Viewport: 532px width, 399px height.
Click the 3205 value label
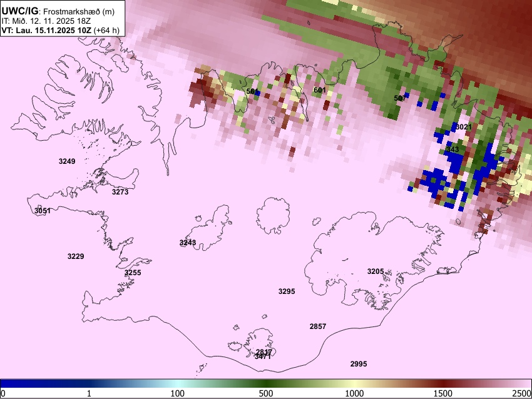[x=376, y=271]
